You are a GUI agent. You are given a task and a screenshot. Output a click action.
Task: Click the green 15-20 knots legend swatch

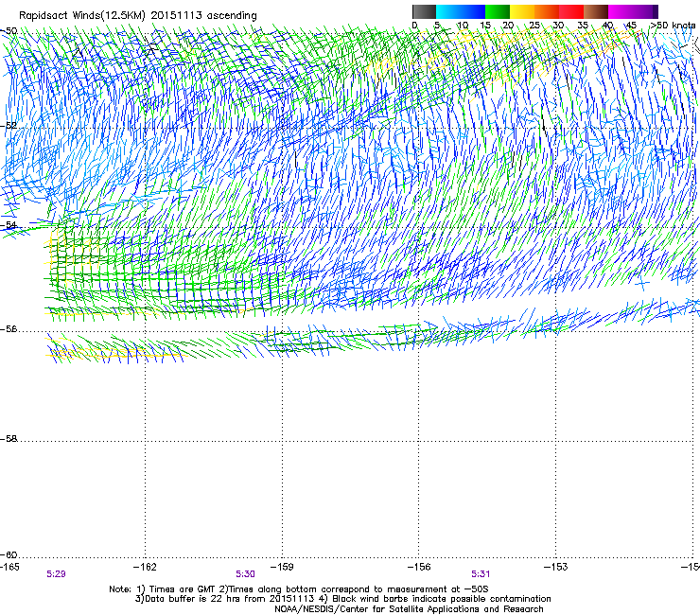point(498,11)
